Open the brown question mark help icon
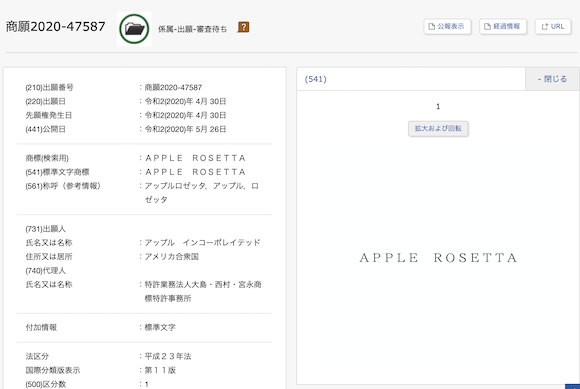This screenshot has width=580, height=389. pos(243,27)
